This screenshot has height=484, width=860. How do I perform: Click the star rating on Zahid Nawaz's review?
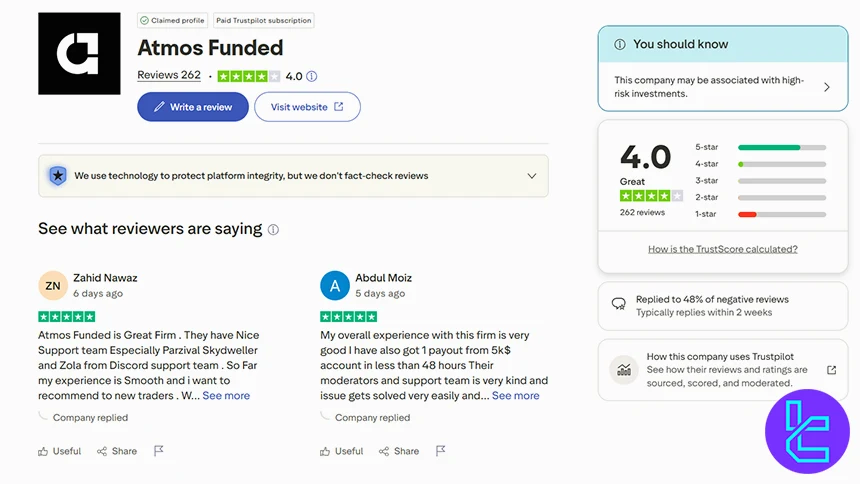(x=66, y=317)
